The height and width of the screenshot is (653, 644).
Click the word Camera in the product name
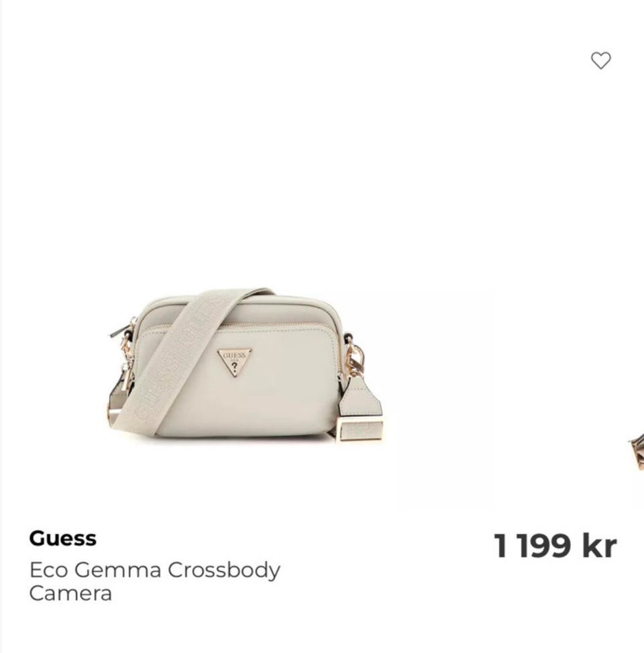(x=70, y=593)
